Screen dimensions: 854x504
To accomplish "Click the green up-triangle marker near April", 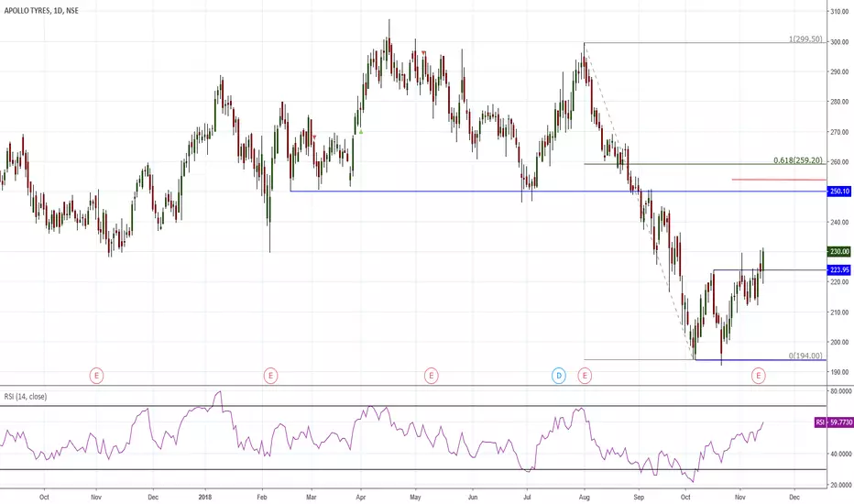I will tap(360, 132).
